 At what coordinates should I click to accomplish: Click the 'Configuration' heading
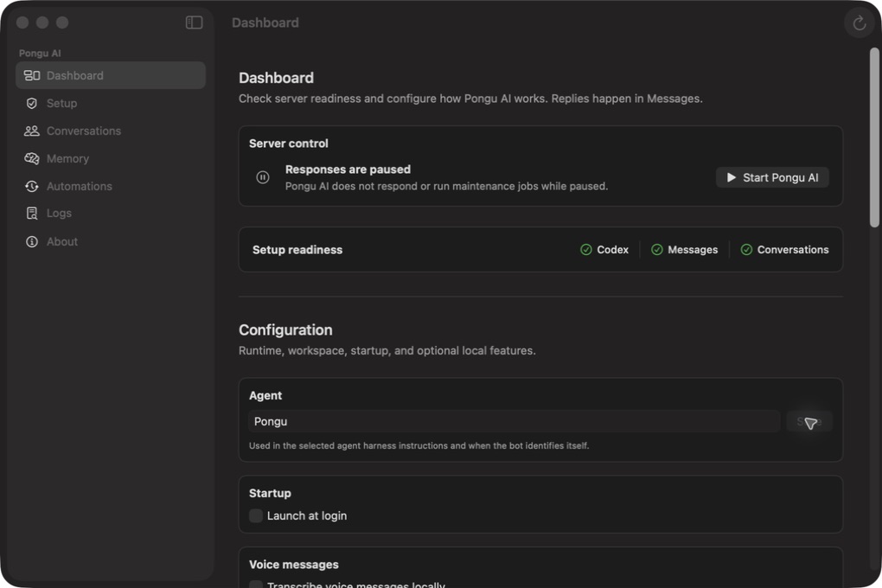pos(285,329)
